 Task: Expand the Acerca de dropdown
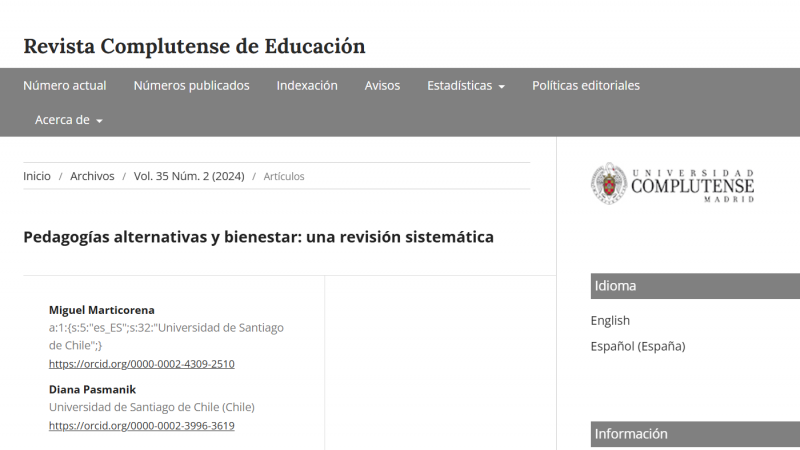(x=68, y=120)
